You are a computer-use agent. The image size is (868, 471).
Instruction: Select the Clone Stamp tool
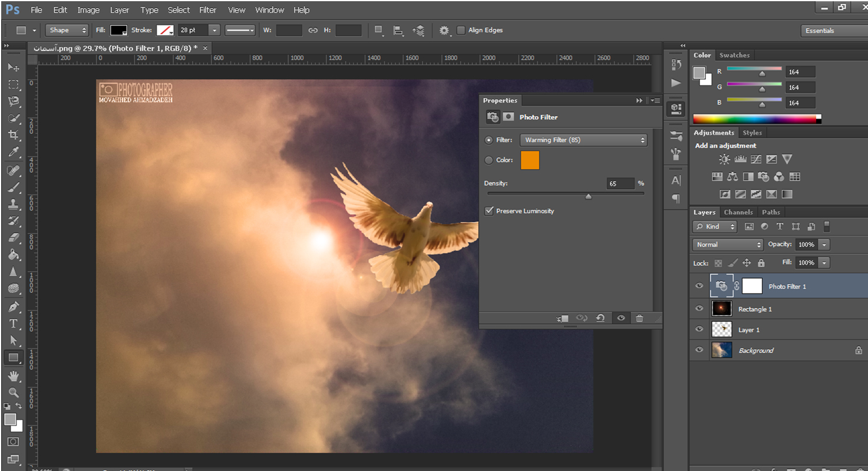pos(13,205)
